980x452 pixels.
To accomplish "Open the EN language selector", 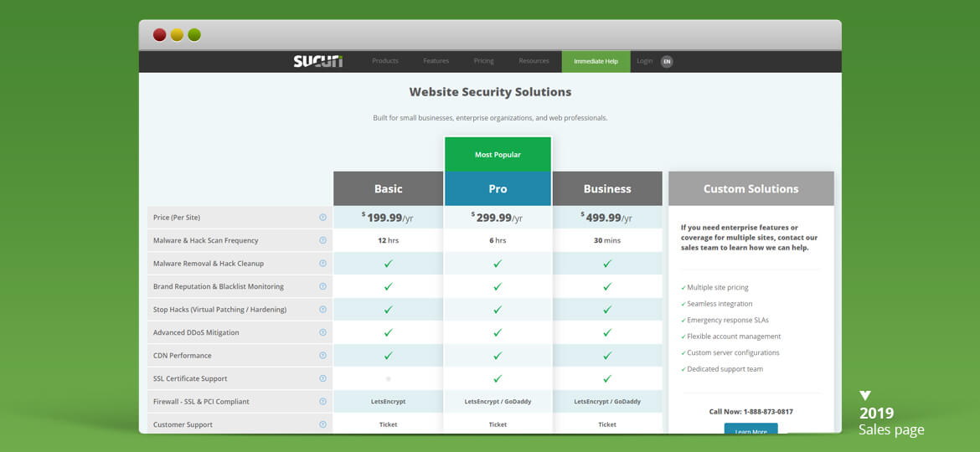I will [667, 61].
